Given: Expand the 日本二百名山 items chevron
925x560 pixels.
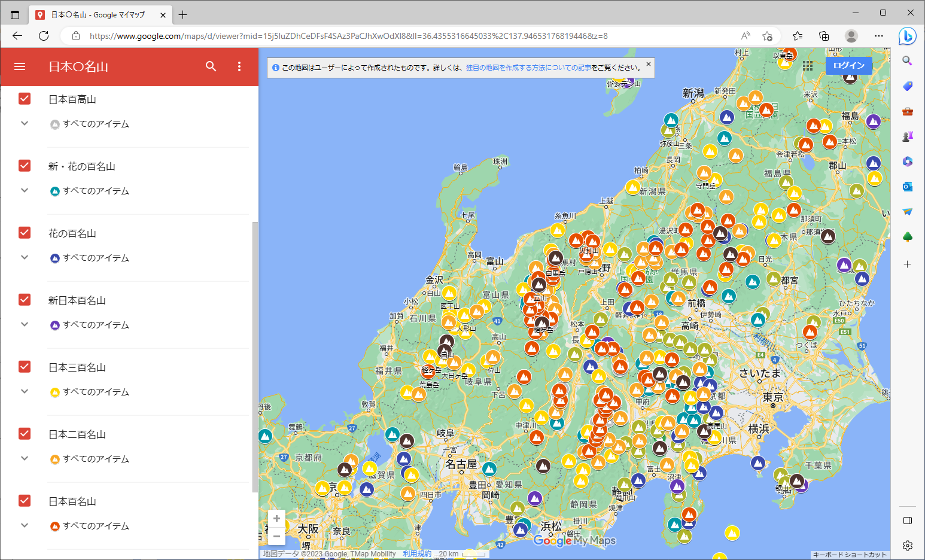Looking at the screenshot, I should click(x=25, y=459).
